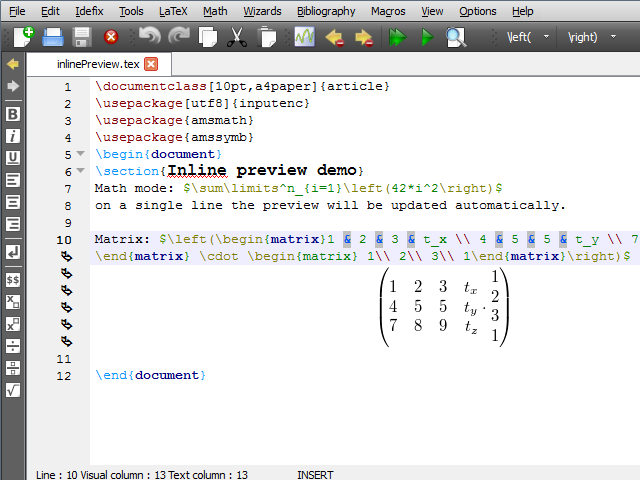Image resolution: width=640 pixels, height=480 pixels.
Task: Collapse the section fold on line 6
Action: (x=80, y=171)
